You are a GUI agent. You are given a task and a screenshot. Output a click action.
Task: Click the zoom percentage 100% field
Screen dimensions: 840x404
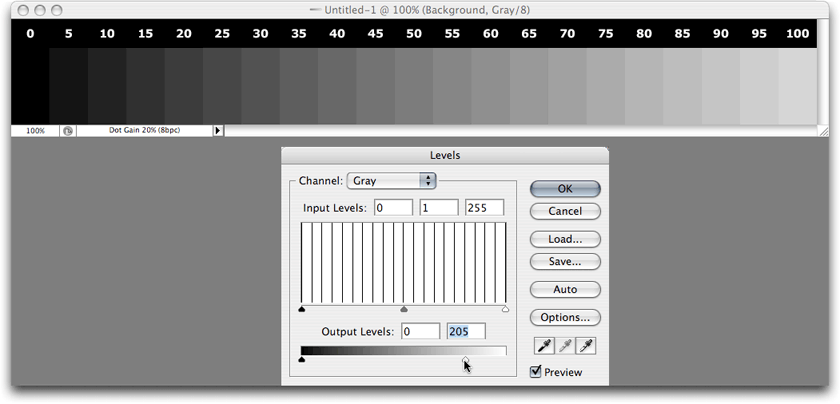point(35,130)
